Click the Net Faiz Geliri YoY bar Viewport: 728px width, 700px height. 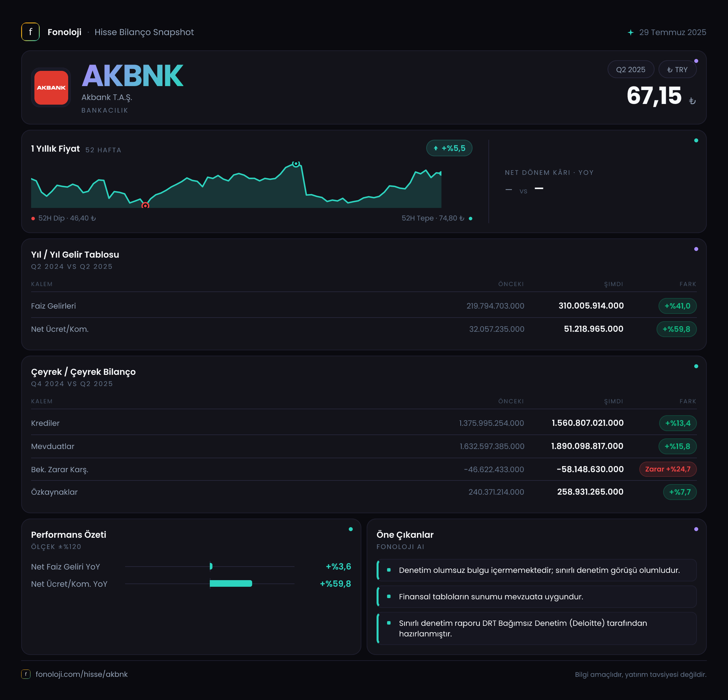211,566
